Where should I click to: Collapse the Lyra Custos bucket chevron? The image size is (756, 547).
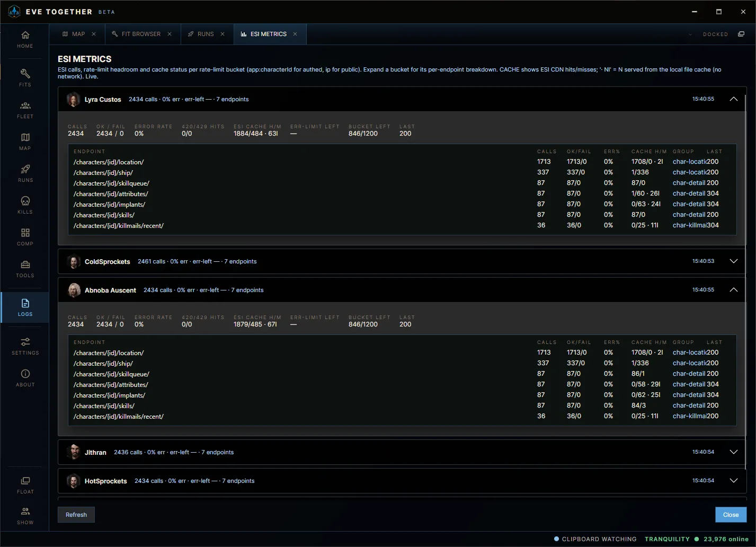[734, 99]
